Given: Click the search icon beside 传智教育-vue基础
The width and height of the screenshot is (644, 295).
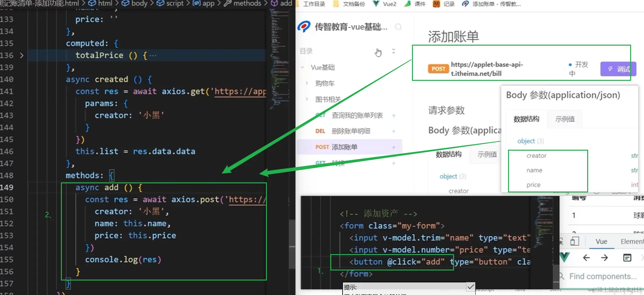Looking at the screenshot, I should click(398, 27).
